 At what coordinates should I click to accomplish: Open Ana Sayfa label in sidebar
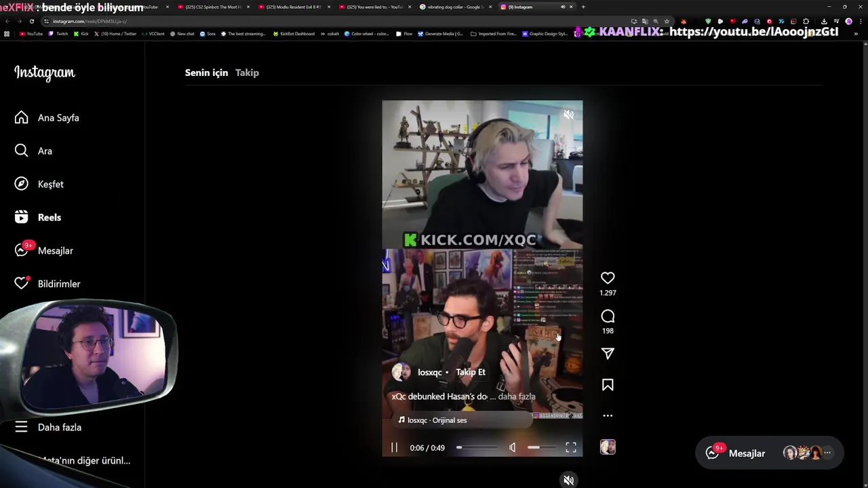click(x=58, y=118)
